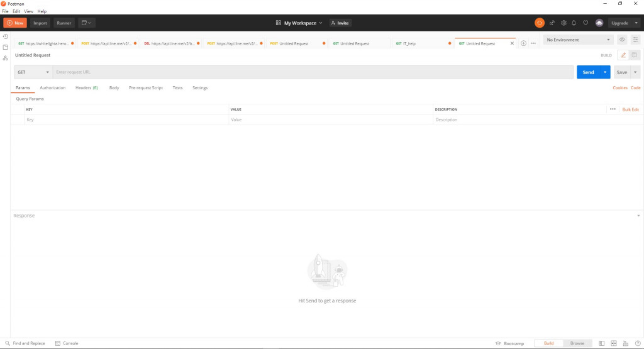This screenshot has height=349, width=644.
Task: Collapse the Response pane arrow
Action: 638,216
